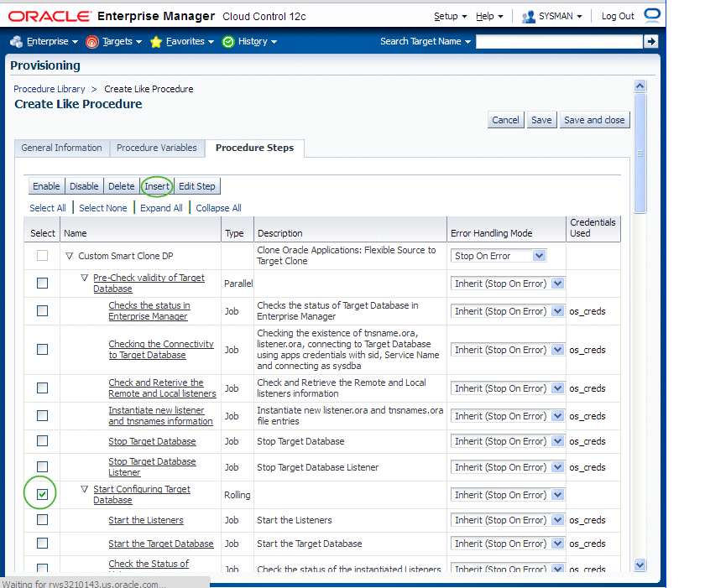The width and height of the screenshot is (705, 588).
Task: Click the vertical page scrollbar thumb
Action: 640,154
